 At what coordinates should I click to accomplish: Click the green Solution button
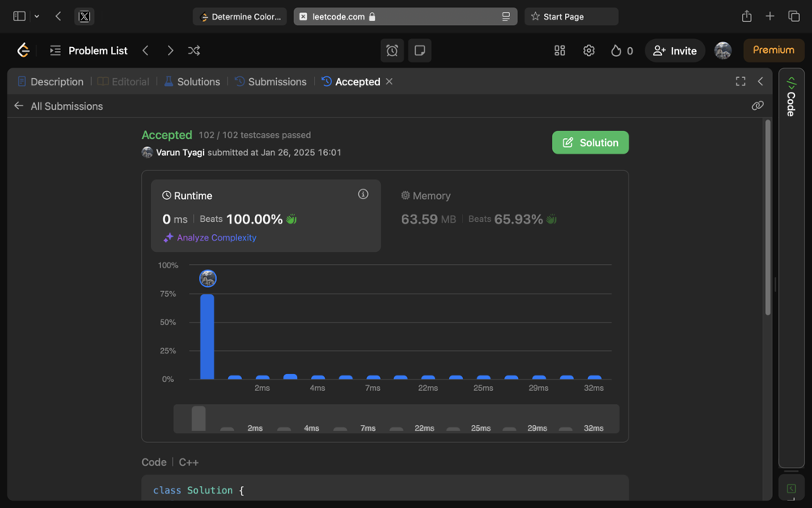pos(590,142)
